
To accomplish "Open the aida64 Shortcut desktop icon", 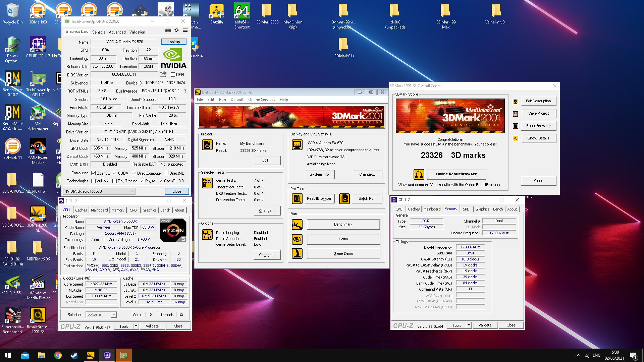I will tap(242, 16).
